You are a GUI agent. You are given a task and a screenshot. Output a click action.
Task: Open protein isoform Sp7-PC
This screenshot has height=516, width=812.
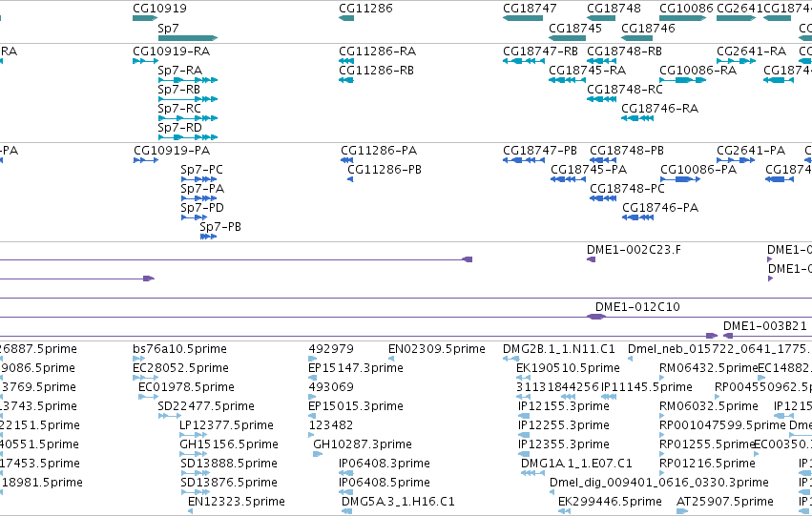point(201,169)
